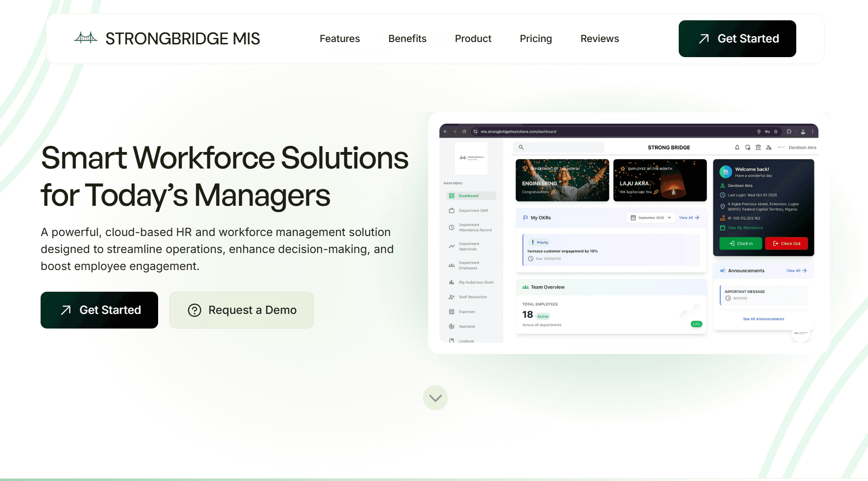Click the Strongbridge bridge logo icon
This screenshot has width=868, height=481.
coord(85,38)
